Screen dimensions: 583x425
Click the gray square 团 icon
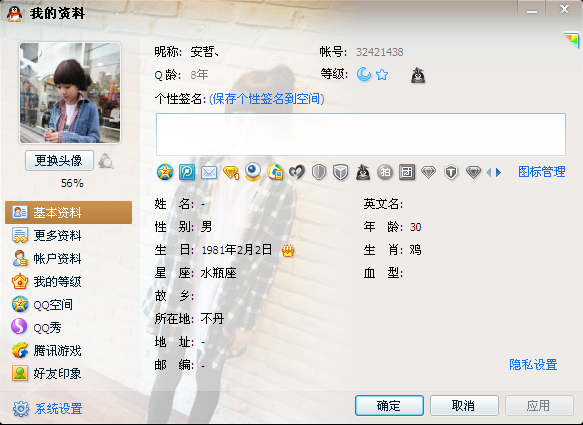(x=407, y=173)
